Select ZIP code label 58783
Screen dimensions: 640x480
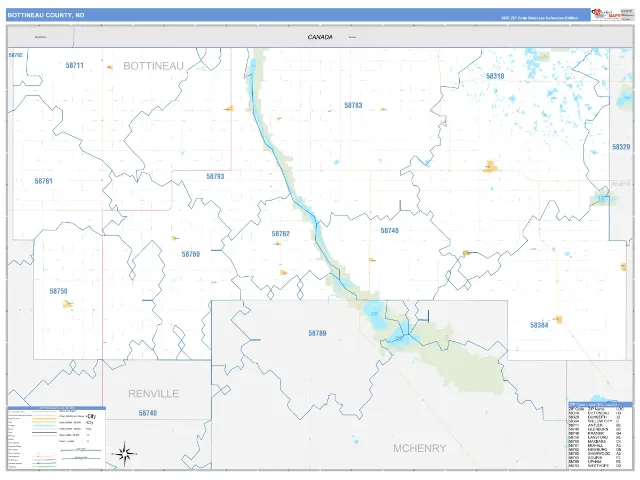[x=353, y=105]
